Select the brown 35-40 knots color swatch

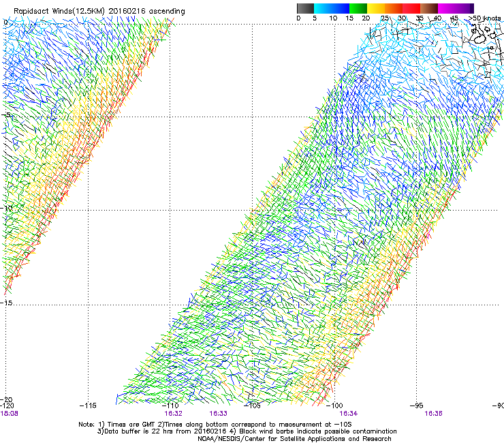(x=429, y=8)
